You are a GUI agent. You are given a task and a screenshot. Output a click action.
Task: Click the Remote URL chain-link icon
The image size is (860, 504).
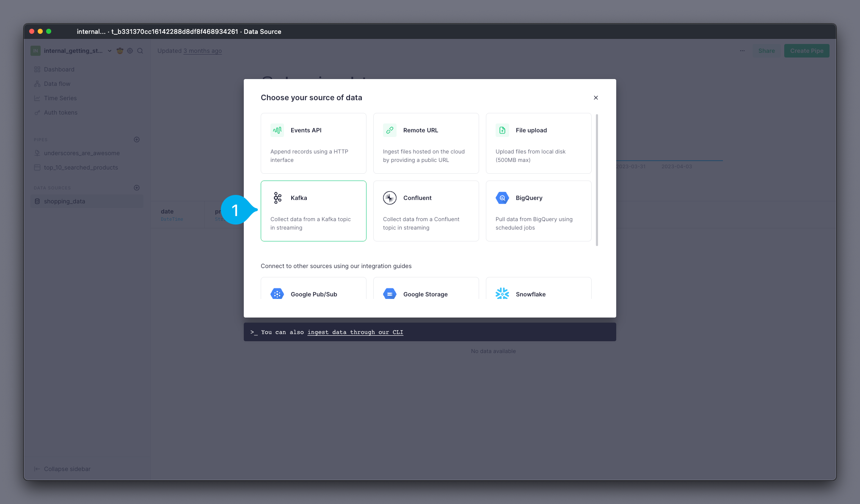(x=390, y=130)
